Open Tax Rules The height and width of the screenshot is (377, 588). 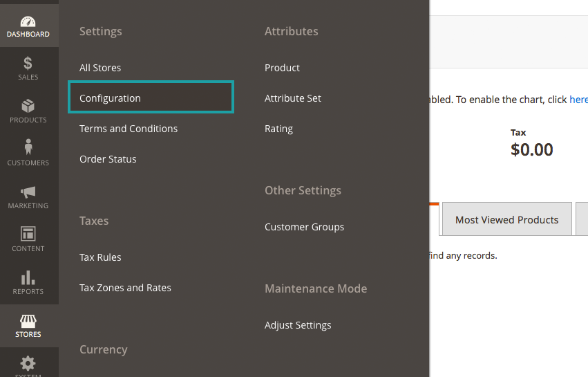point(100,257)
